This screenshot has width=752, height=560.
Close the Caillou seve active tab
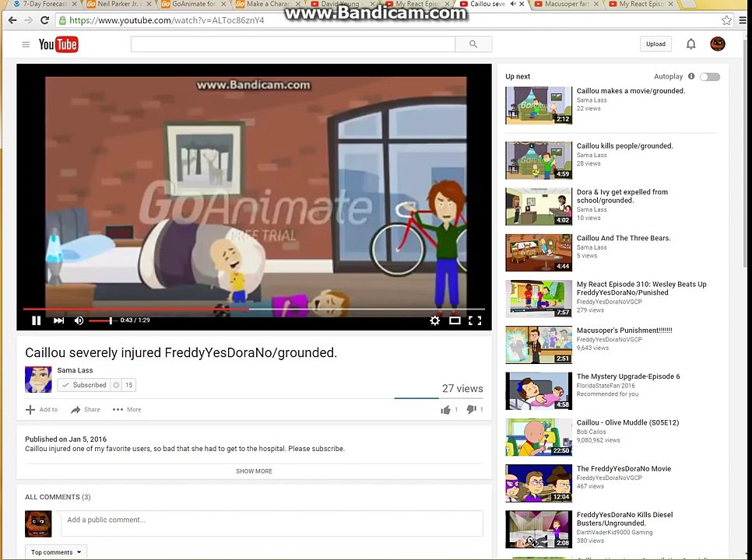(522, 4)
